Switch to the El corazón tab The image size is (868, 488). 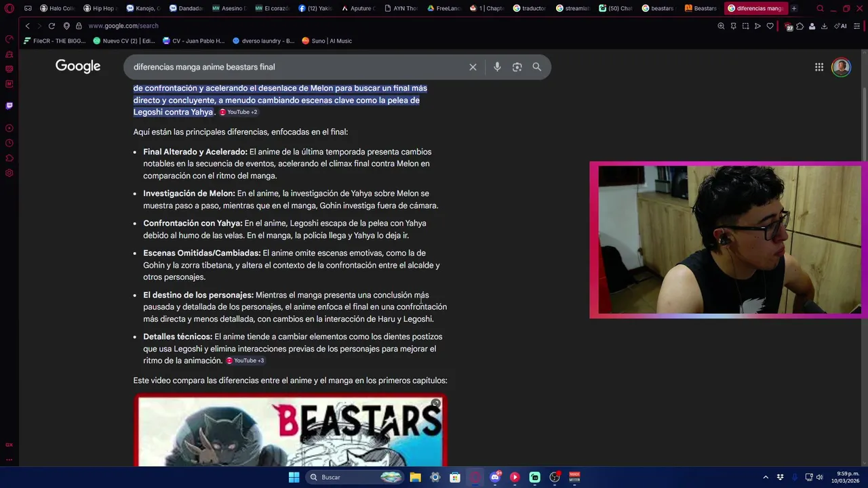point(271,8)
